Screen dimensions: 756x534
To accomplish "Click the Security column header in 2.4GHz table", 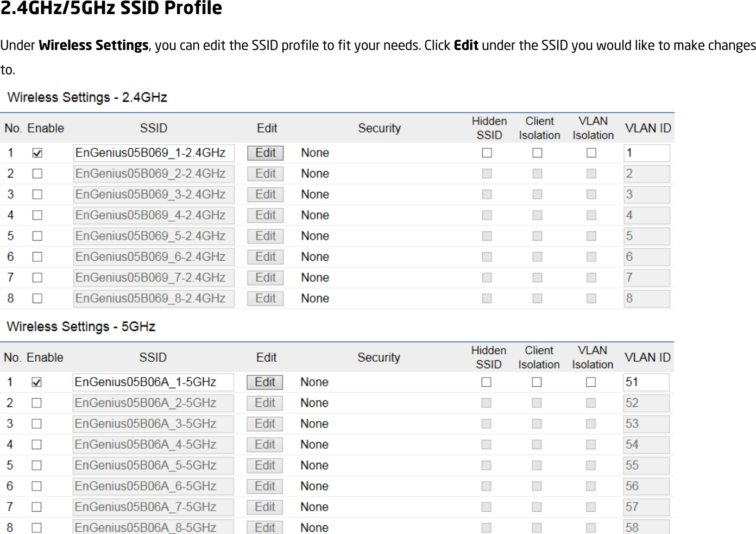I will [379, 128].
